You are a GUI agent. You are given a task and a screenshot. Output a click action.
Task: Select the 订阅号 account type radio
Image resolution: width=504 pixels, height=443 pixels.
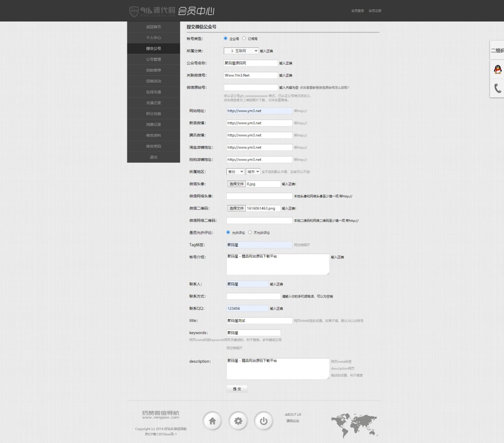tap(244, 38)
